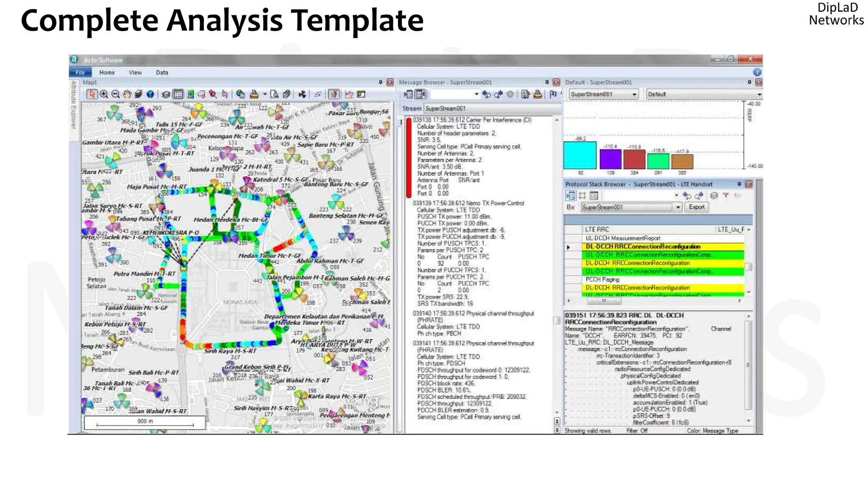Select the pointer tool in Map toolbar
This screenshot has width=868, height=488.
point(92,94)
